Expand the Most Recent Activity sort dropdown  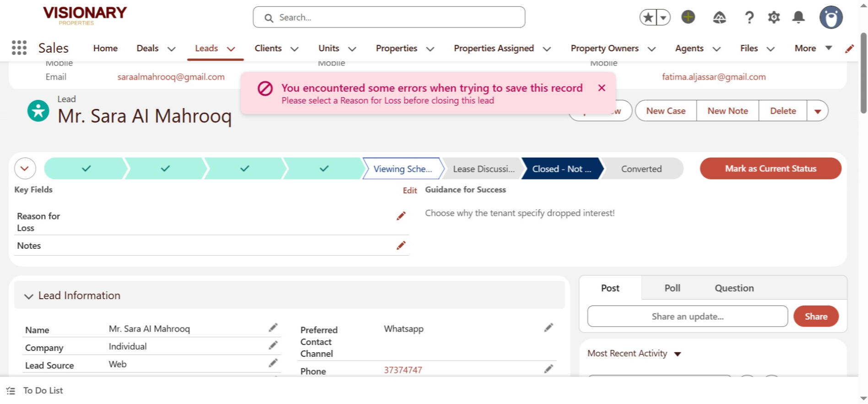click(x=678, y=354)
